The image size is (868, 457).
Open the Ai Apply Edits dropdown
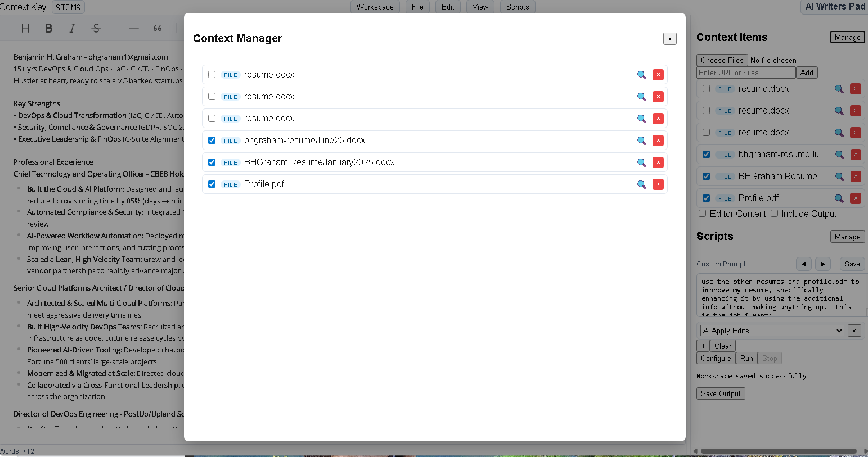point(772,331)
